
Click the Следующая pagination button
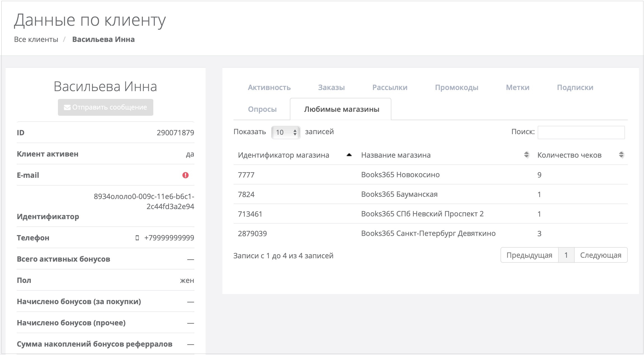[601, 255]
